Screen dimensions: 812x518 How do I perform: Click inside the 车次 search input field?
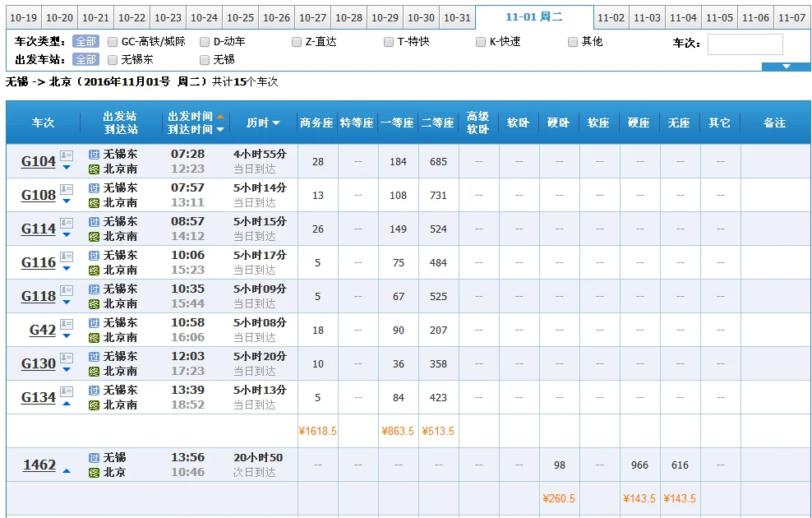coord(745,43)
